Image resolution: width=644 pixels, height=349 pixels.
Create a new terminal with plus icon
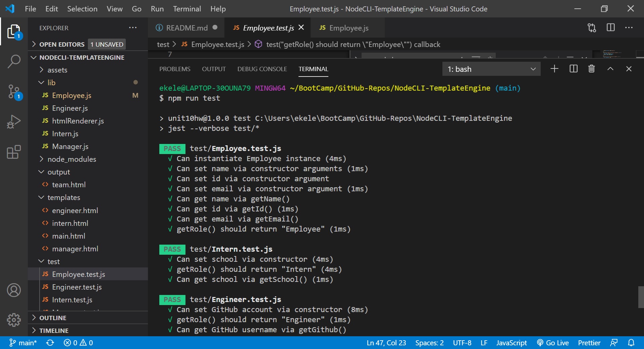[554, 69]
